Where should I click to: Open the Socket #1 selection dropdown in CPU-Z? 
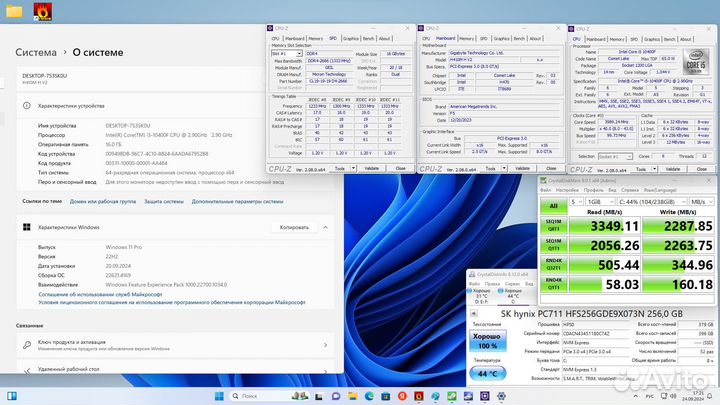615,157
